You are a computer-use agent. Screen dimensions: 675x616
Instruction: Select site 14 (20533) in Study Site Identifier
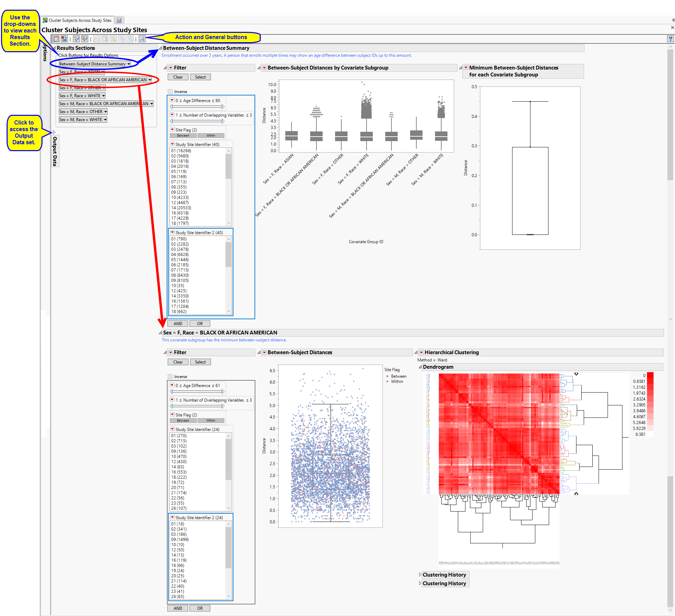(181, 208)
